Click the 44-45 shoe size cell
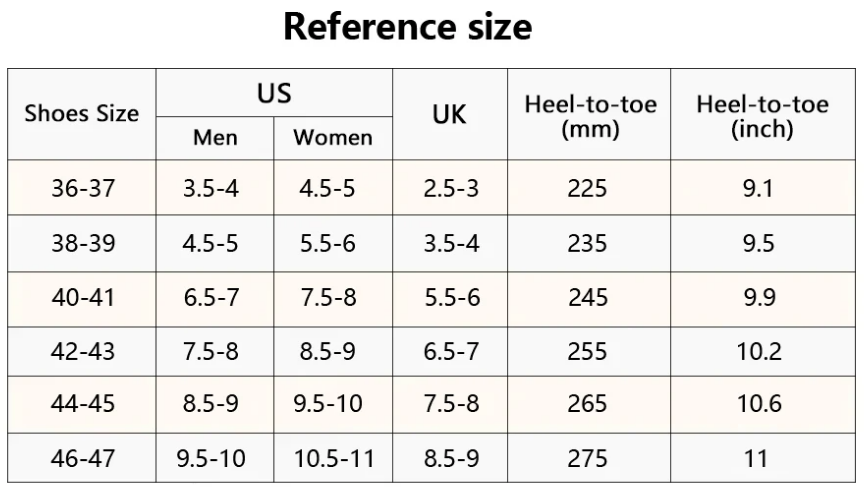866x495 pixels. click(82, 404)
